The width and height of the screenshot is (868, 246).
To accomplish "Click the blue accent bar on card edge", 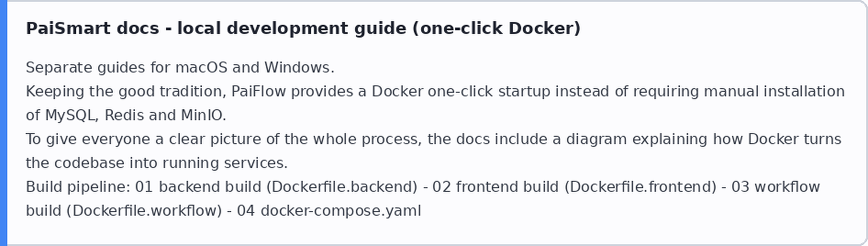I will pos(3,123).
